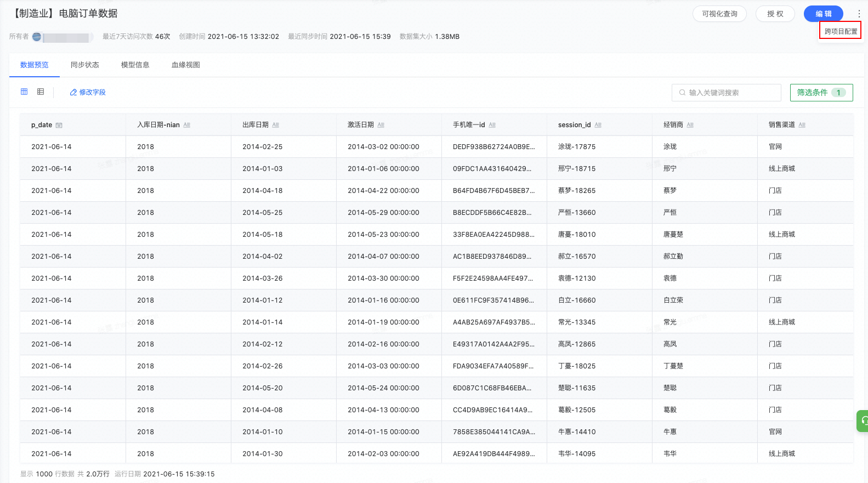This screenshot has height=483, width=868.
Task: Switch to grid table view icon
Action: click(24, 92)
